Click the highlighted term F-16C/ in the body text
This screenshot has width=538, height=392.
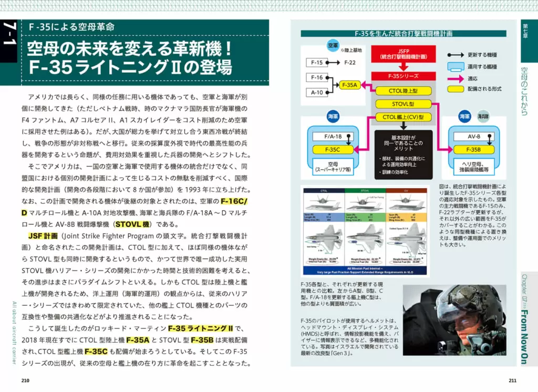point(234,201)
